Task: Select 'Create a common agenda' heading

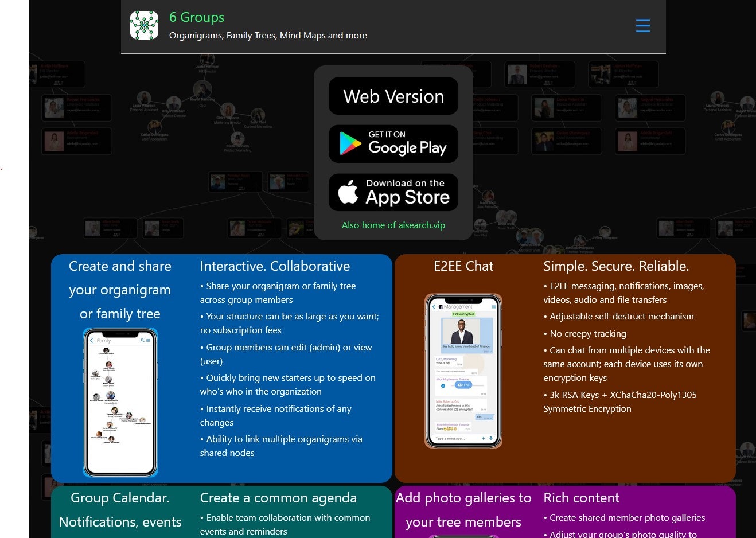Action: point(278,498)
